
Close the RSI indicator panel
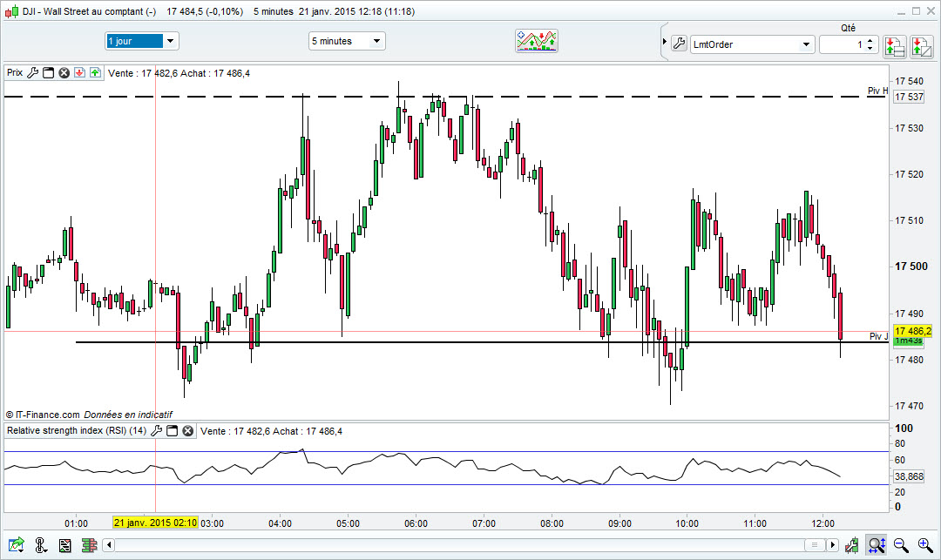pyautogui.click(x=188, y=430)
